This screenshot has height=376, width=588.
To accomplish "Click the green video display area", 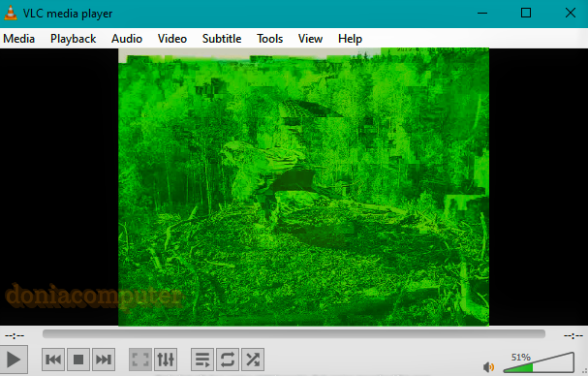I will click(x=304, y=187).
